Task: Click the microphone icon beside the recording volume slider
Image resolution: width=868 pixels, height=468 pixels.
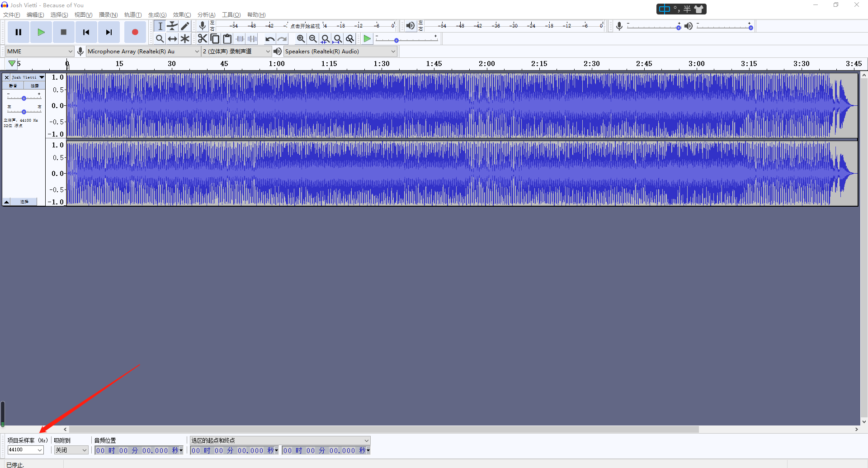Action: pyautogui.click(x=619, y=26)
